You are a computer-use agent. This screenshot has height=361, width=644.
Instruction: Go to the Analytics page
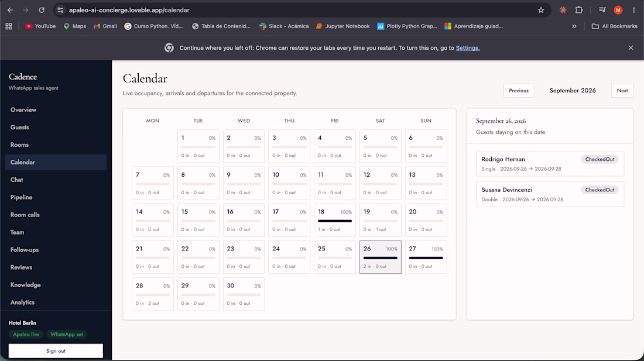click(56, 302)
